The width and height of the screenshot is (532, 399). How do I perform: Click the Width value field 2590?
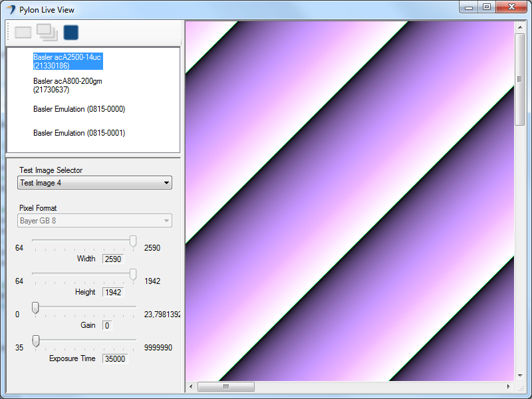(113, 259)
